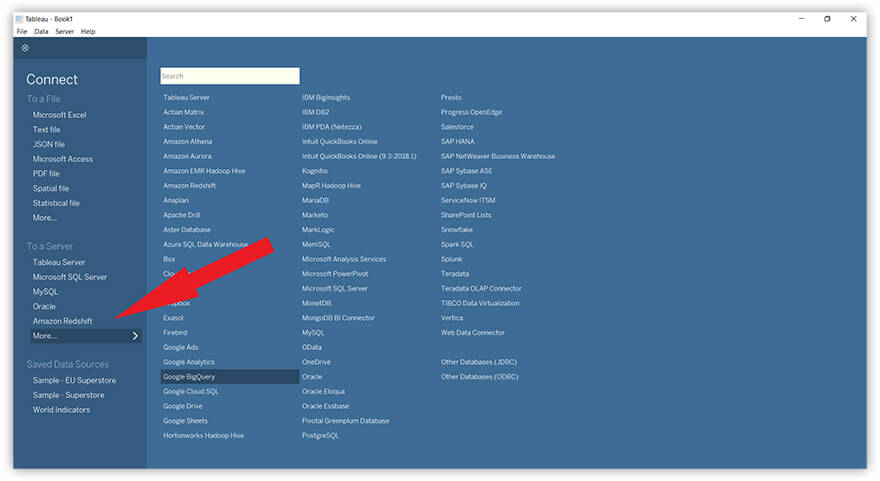Select Tableau Server in the left sidebar
This screenshot has width=880, height=481.
(x=59, y=262)
